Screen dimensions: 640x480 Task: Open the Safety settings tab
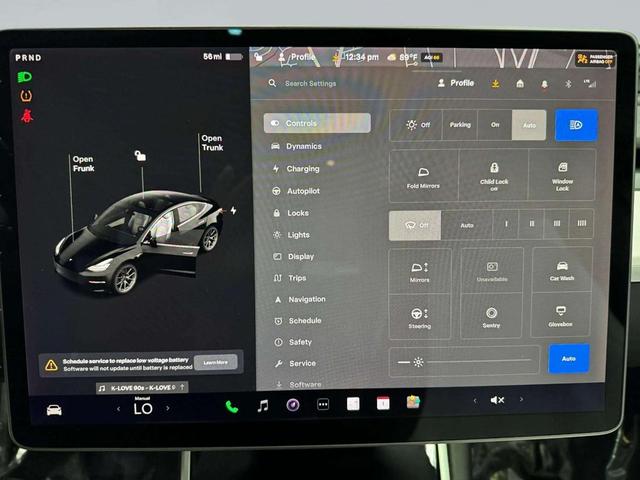293,342
